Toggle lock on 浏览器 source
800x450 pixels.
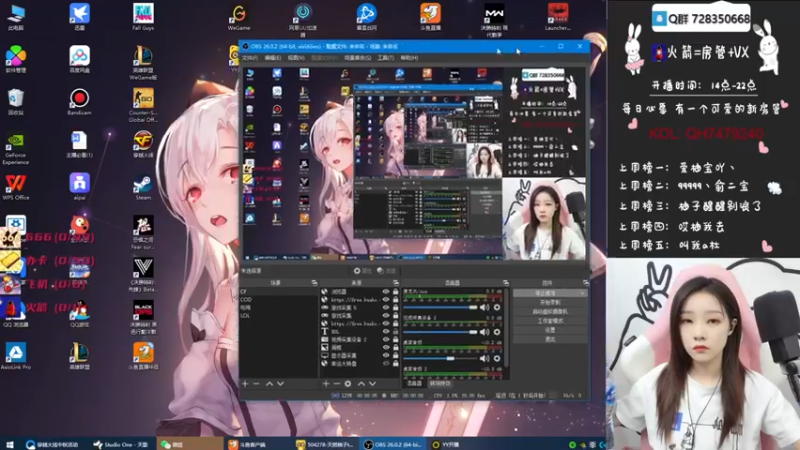[x=395, y=292]
